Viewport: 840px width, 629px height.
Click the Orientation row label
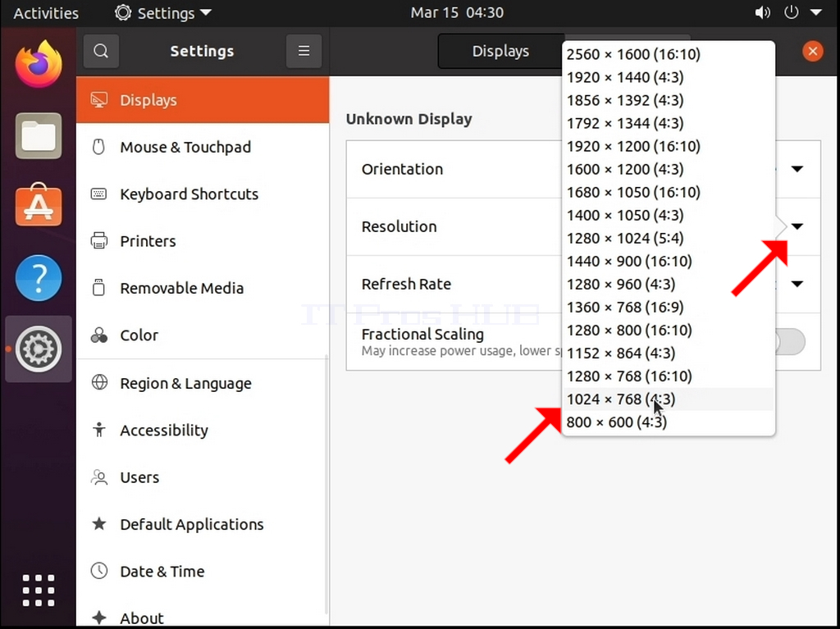tap(402, 169)
